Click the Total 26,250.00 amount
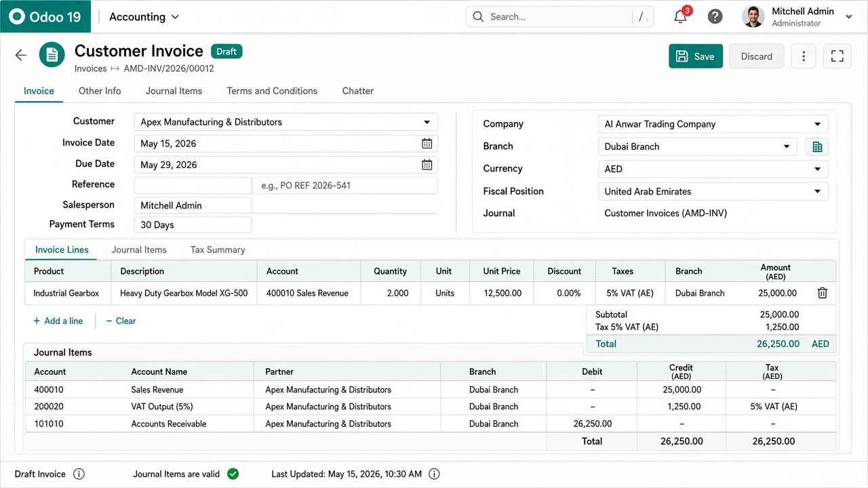The width and height of the screenshot is (868, 488). click(x=778, y=344)
